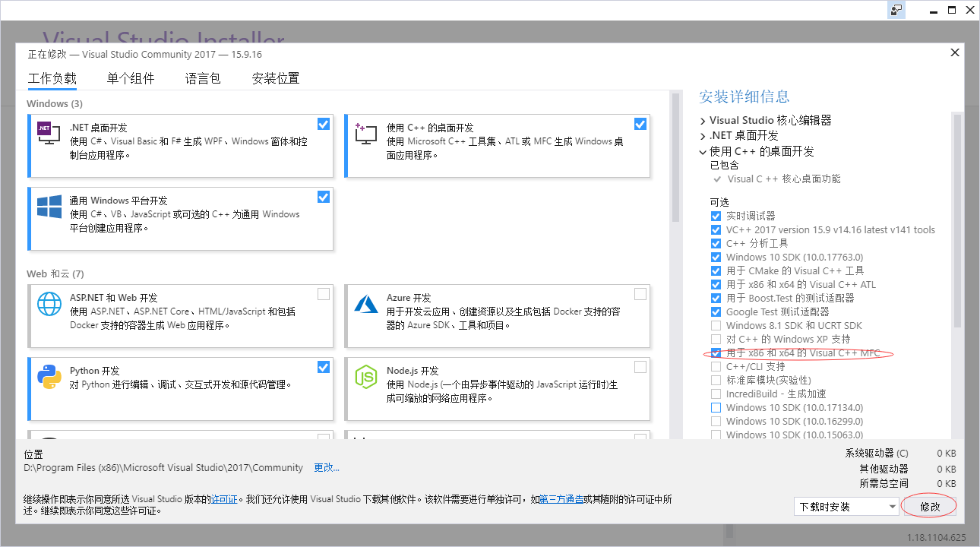
Task: Click the 更改... location link
Action: [x=327, y=468]
